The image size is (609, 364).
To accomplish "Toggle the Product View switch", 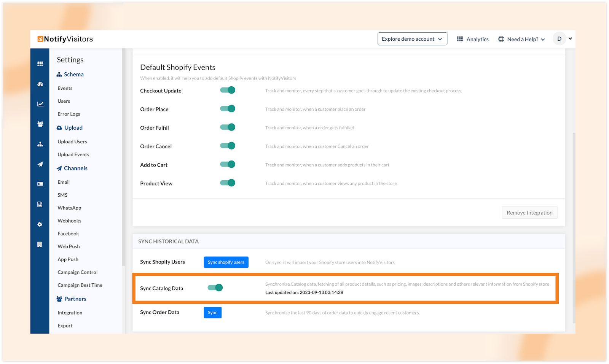I will (x=228, y=183).
